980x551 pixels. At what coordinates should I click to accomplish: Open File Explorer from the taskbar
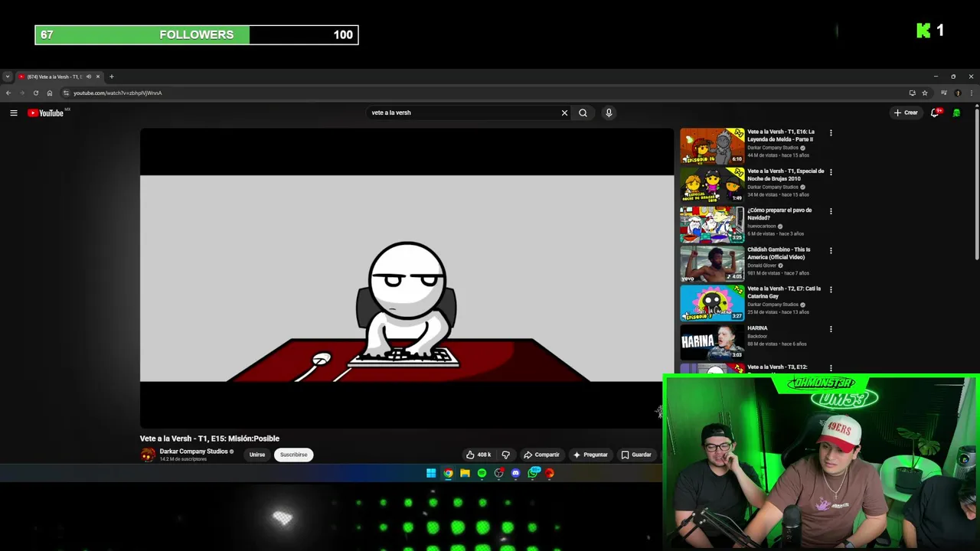465,473
